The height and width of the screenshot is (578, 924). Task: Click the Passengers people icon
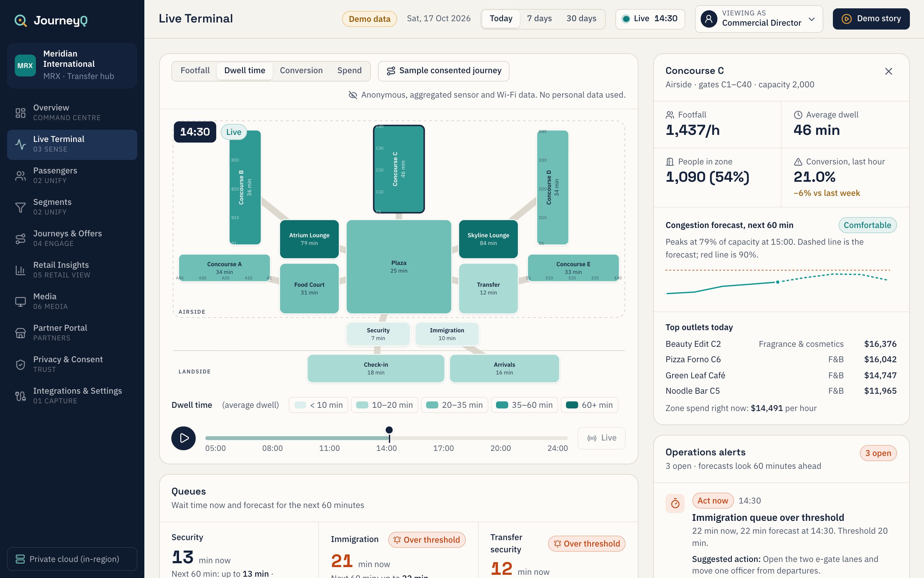tap(20, 175)
